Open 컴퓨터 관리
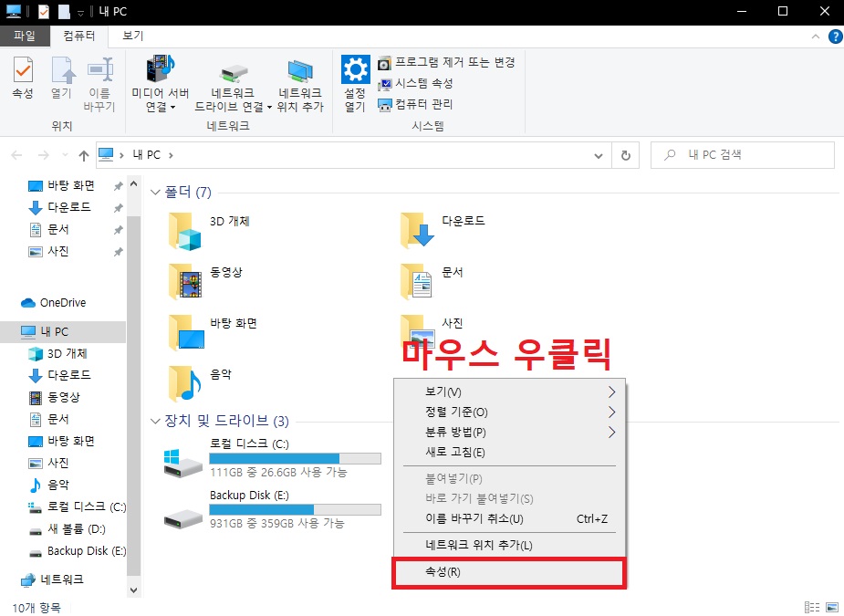This screenshot has width=844, height=616. [415, 104]
